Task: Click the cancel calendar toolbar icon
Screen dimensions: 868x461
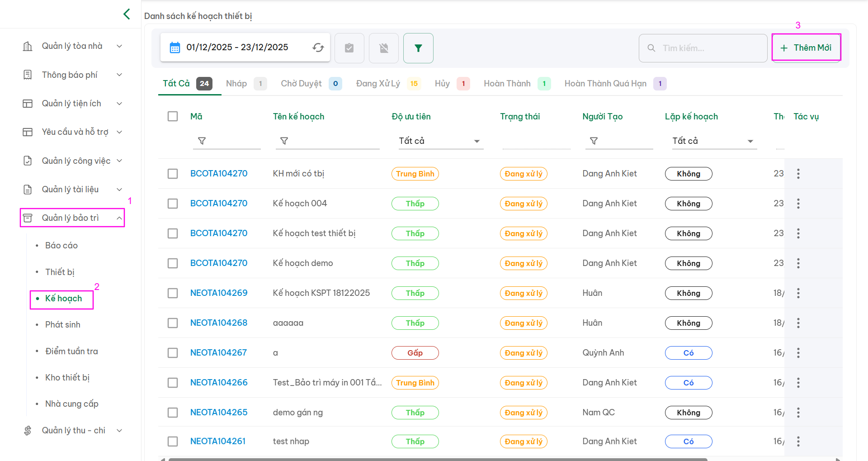Action: point(383,48)
